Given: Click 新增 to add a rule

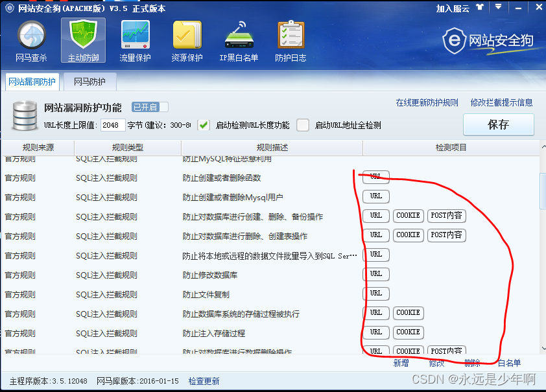Looking at the screenshot, I should [x=401, y=363].
